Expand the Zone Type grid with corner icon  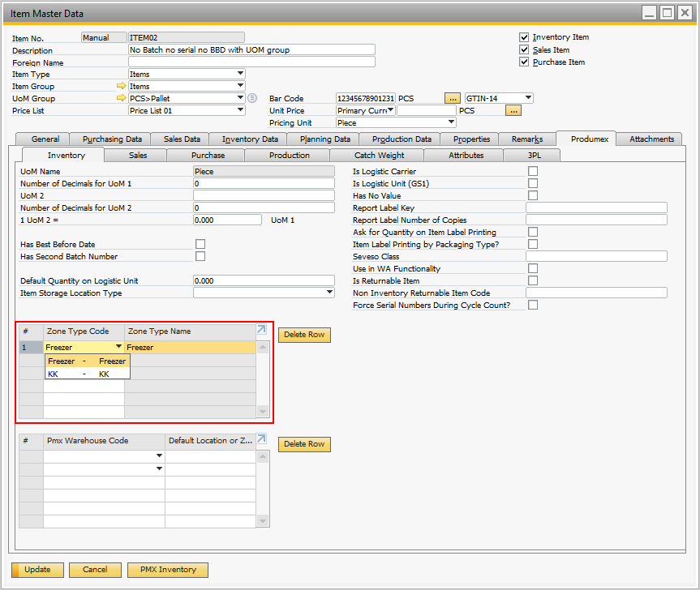(261, 330)
